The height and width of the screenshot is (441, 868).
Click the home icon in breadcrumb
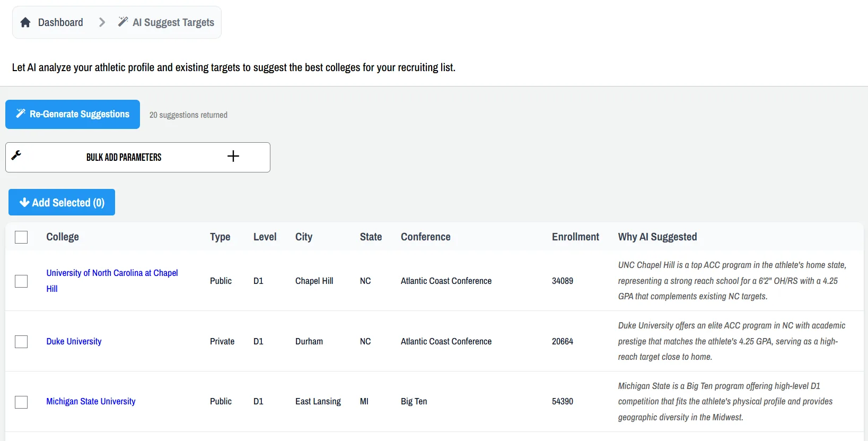tap(25, 22)
